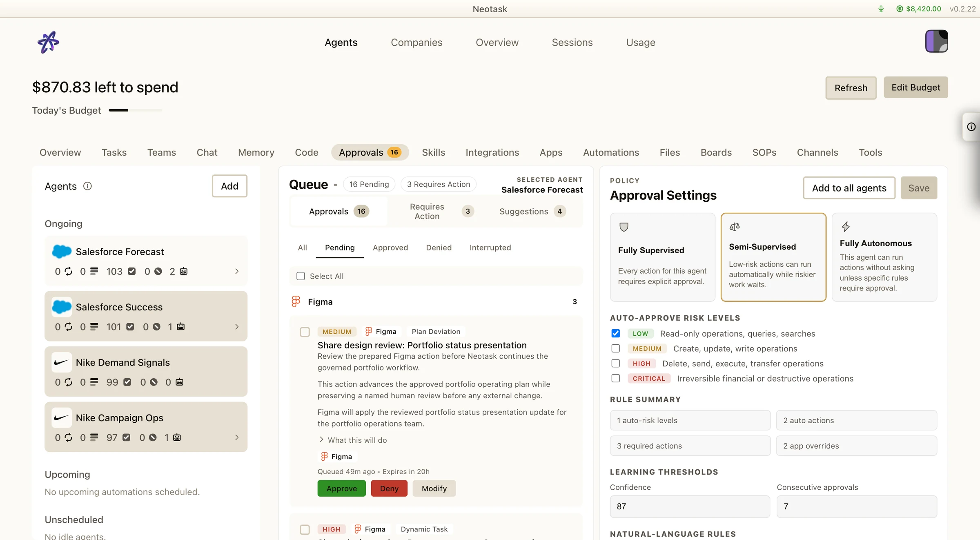Image resolution: width=980 pixels, height=540 pixels.
Task: Open Salesforce Forecast agent chevron
Action: (x=237, y=271)
